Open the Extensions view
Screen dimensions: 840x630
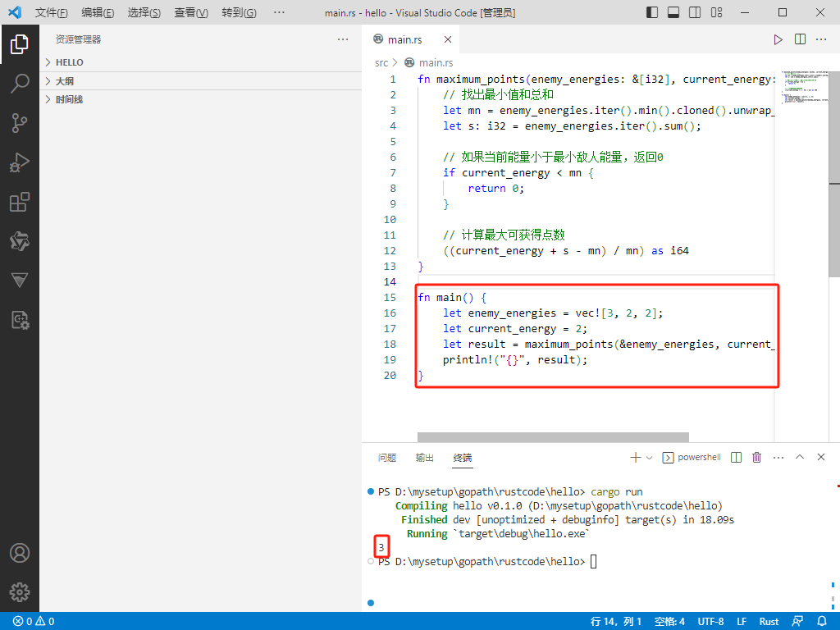point(20,202)
